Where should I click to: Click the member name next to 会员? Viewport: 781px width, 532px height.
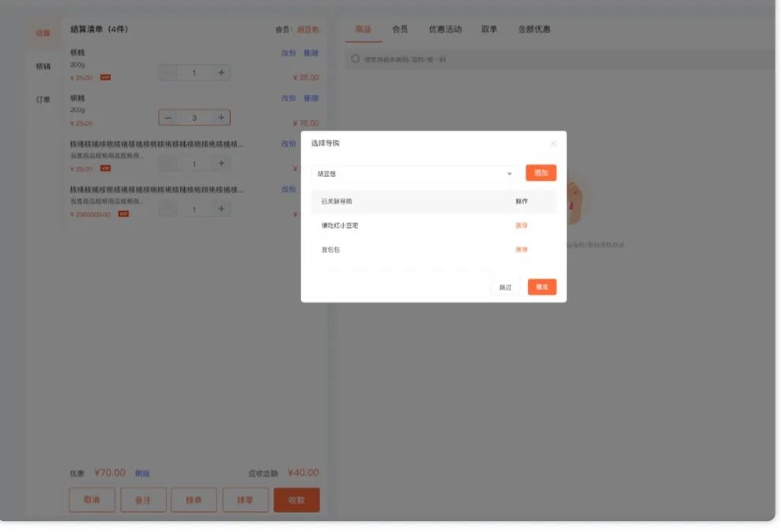(x=307, y=30)
